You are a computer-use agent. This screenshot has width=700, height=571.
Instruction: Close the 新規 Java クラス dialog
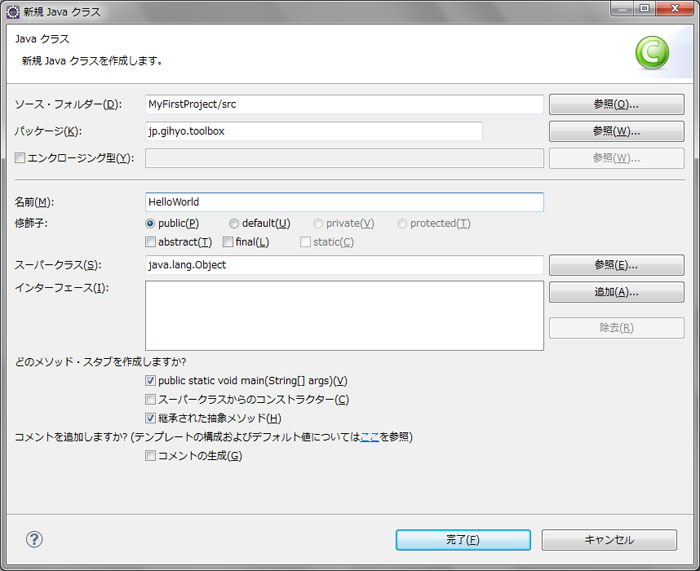coord(675,8)
